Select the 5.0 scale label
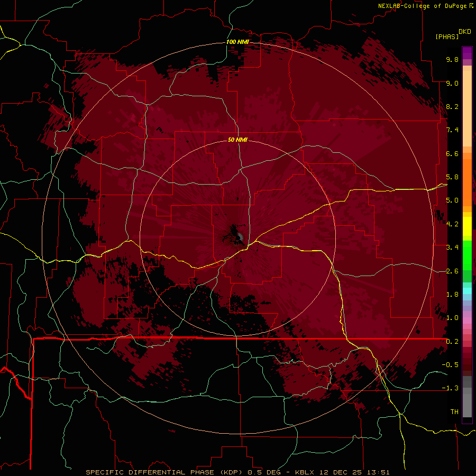476x476 pixels. pyautogui.click(x=452, y=200)
